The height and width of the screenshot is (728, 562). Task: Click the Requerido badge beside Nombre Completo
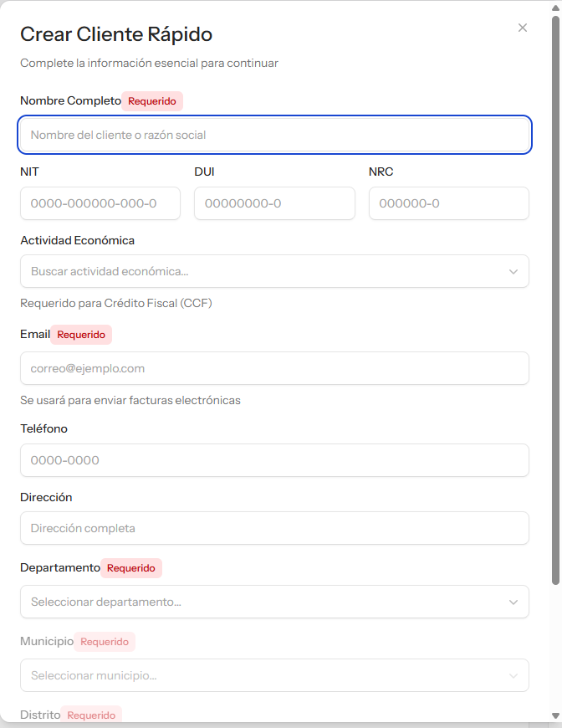click(152, 101)
